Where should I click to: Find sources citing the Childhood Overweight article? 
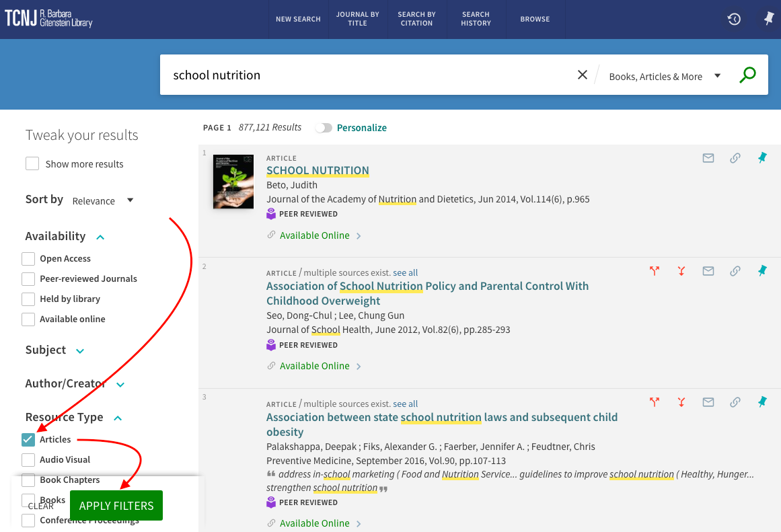pyautogui.click(x=655, y=270)
